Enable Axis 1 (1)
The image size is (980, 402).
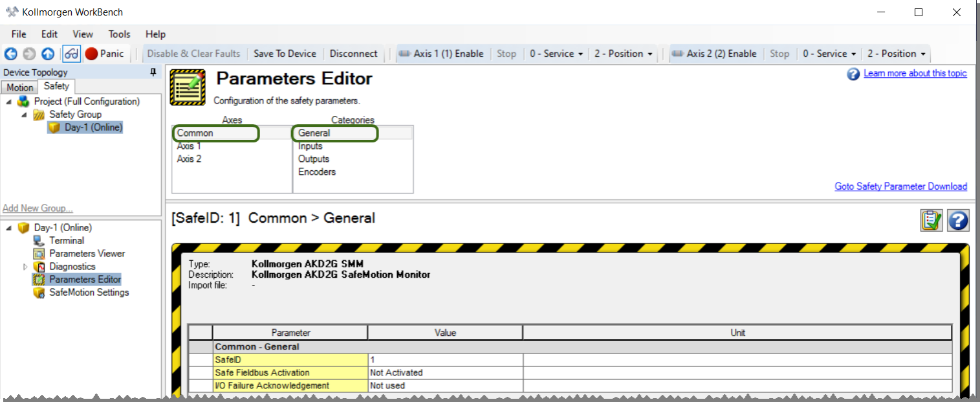click(442, 54)
